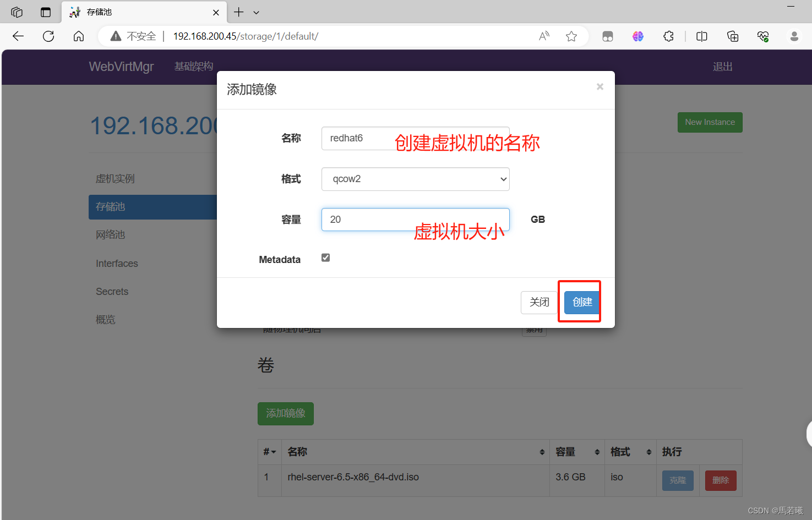Open the colorful brain extension icon
This screenshot has height=520, width=812.
click(638, 36)
